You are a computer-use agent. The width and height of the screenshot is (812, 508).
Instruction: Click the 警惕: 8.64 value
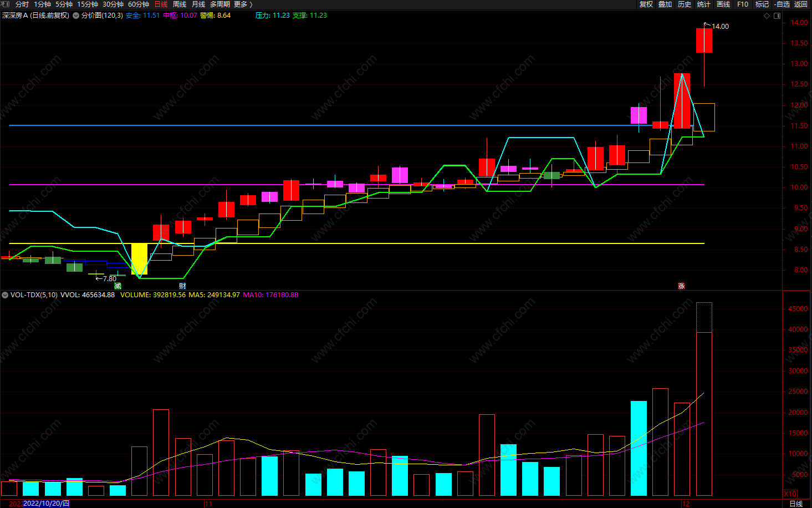coord(216,16)
